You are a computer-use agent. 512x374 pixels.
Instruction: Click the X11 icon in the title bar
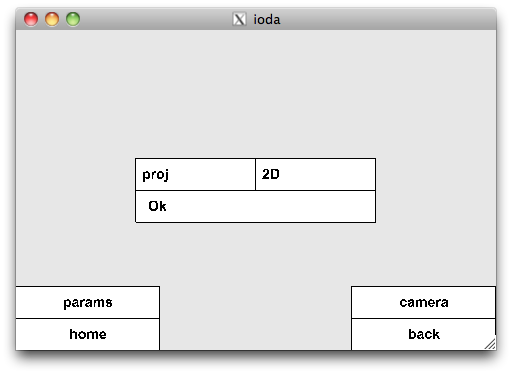pyautogui.click(x=239, y=19)
